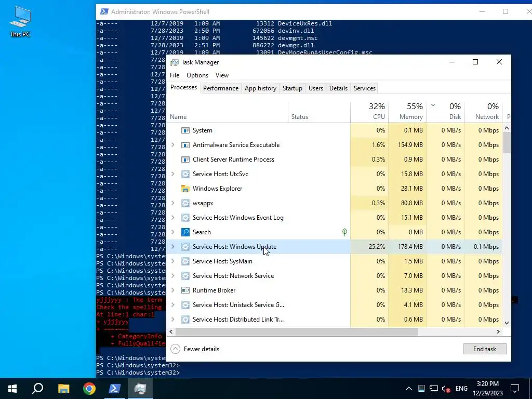
Task: Expand Service Host: SysMain
Action: tap(172, 261)
